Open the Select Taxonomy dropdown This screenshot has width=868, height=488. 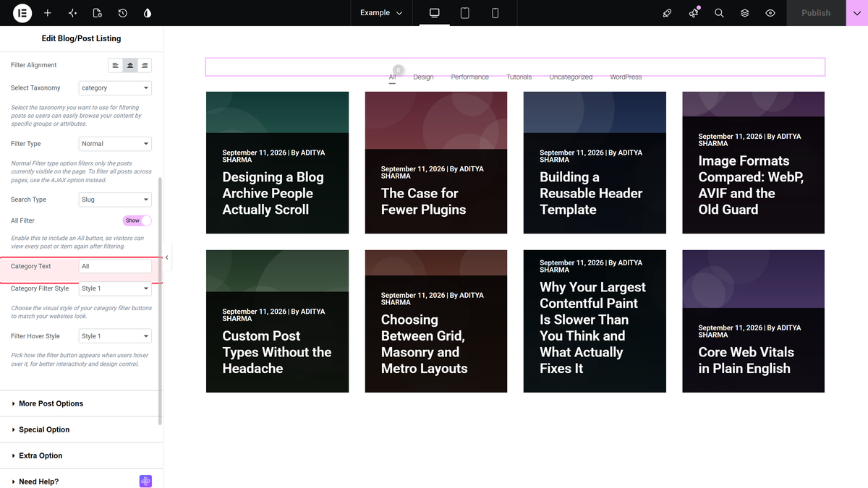pyautogui.click(x=115, y=88)
